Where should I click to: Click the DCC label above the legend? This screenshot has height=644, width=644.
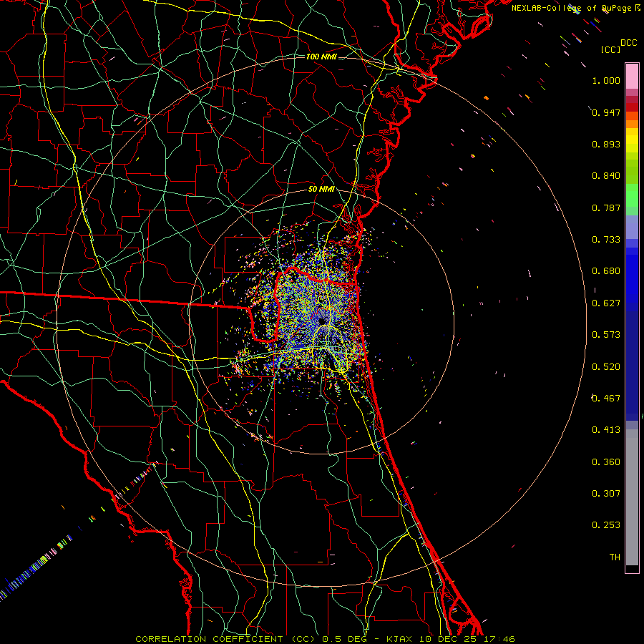629,43
